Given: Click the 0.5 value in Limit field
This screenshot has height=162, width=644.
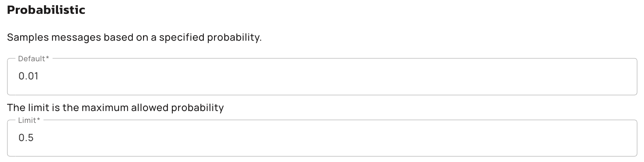Looking at the screenshot, I should 26,138.
